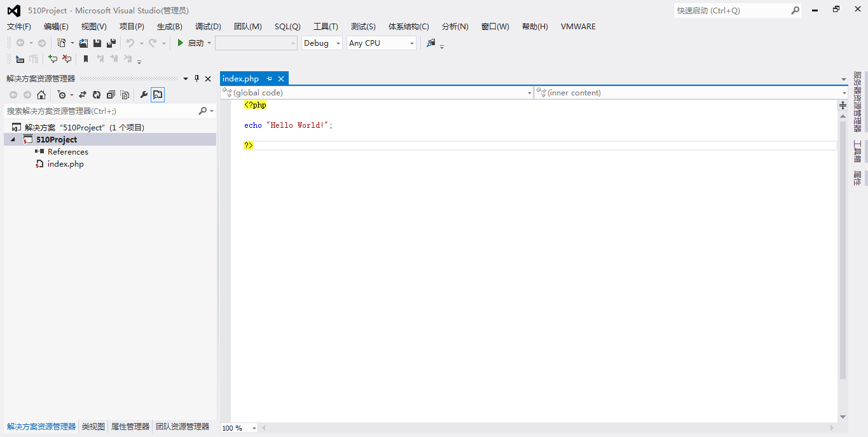Open the 文件(F) menu

19,26
